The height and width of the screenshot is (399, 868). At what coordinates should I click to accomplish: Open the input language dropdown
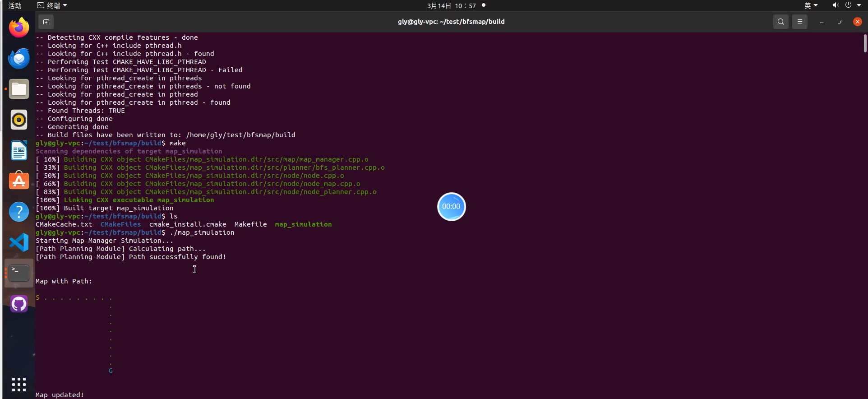[x=811, y=5]
